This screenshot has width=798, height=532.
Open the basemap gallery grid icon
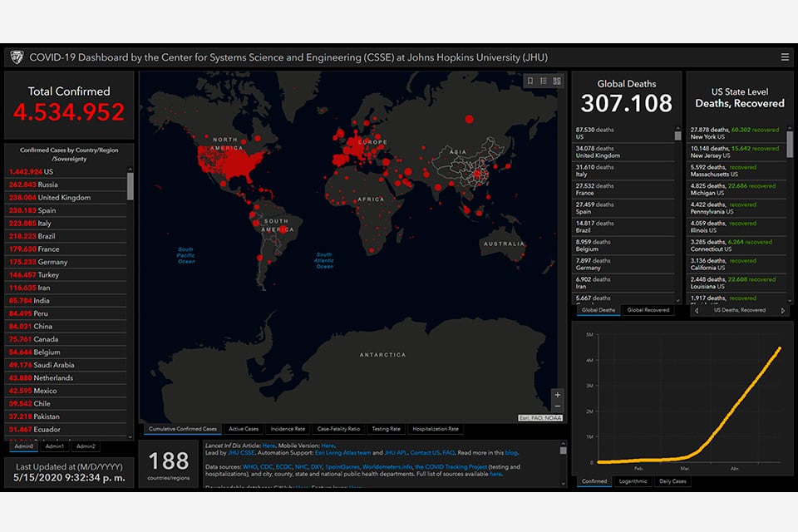pyautogui.click(x=556, y=81)
